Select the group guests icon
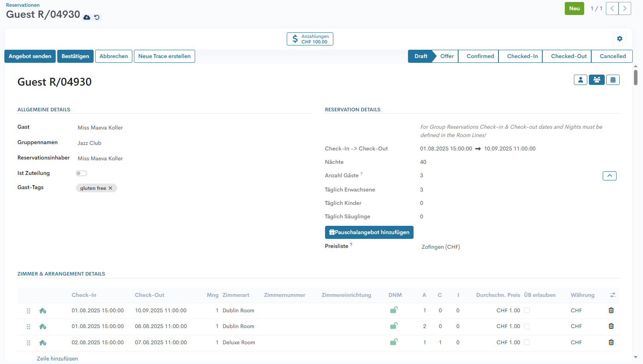The height and width of the screenshot is (364, 643). coord(596,80)
